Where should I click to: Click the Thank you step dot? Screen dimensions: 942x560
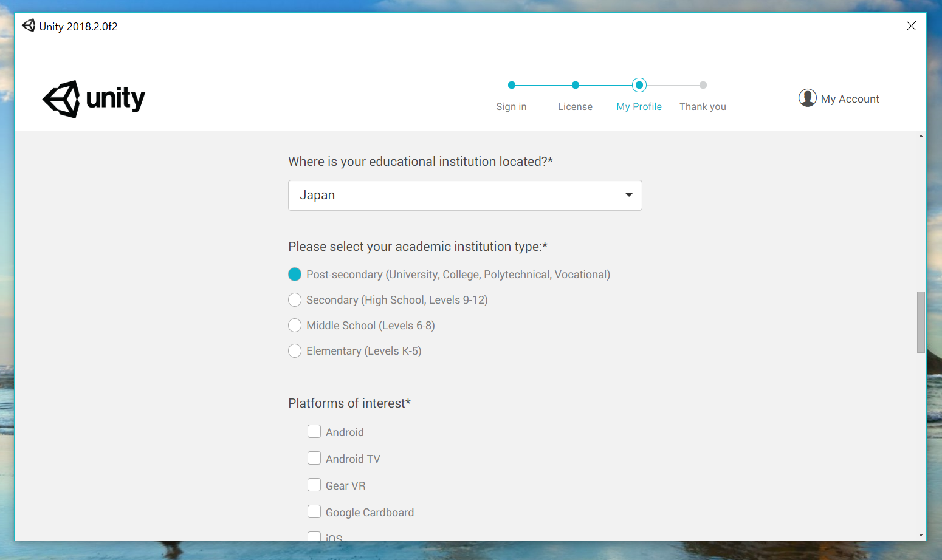(x=703, y=85)
